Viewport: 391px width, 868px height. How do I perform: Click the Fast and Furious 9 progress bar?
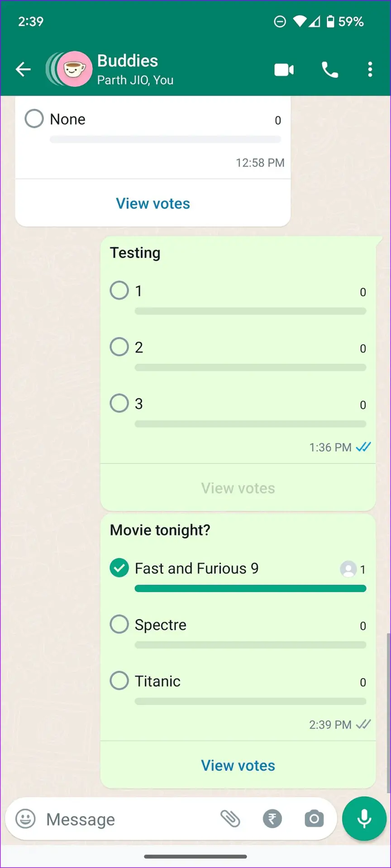250,589
